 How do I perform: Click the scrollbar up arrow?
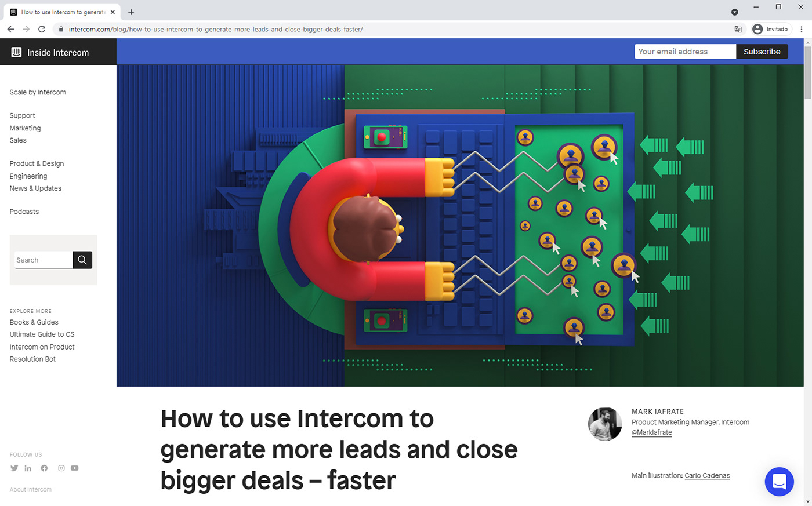tap(807, 43)
